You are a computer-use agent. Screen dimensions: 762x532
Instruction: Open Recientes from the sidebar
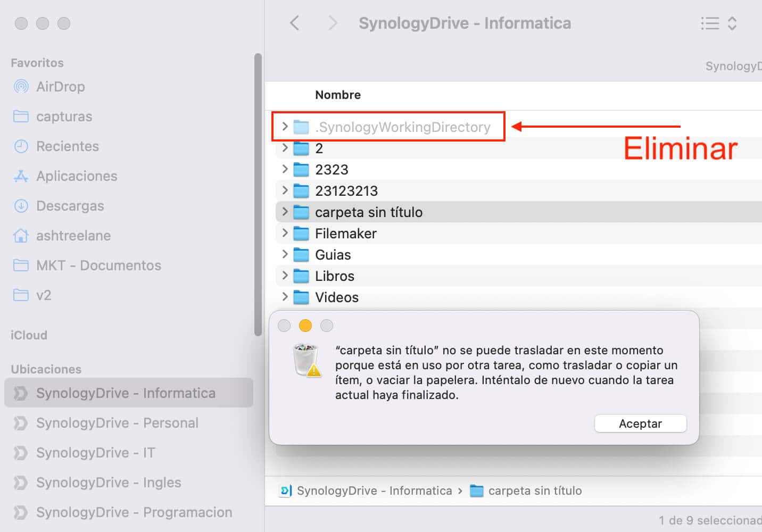coord(67,146)
